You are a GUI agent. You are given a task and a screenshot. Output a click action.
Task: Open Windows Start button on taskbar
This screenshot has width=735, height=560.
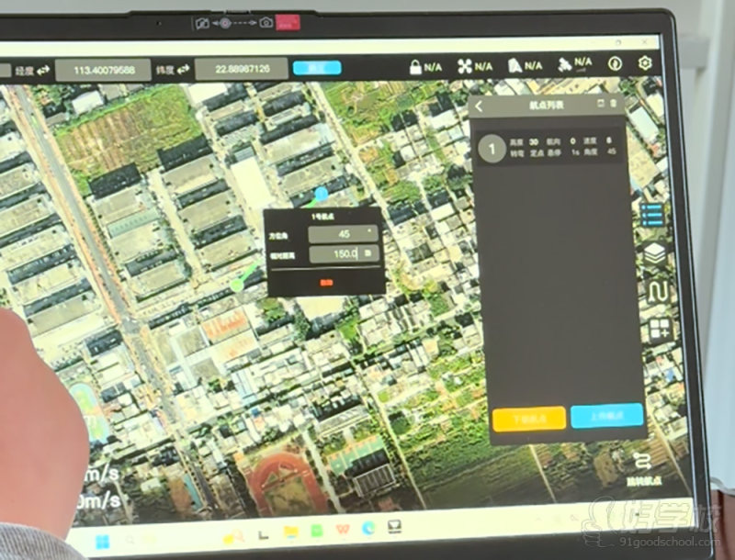pos(103,542)
